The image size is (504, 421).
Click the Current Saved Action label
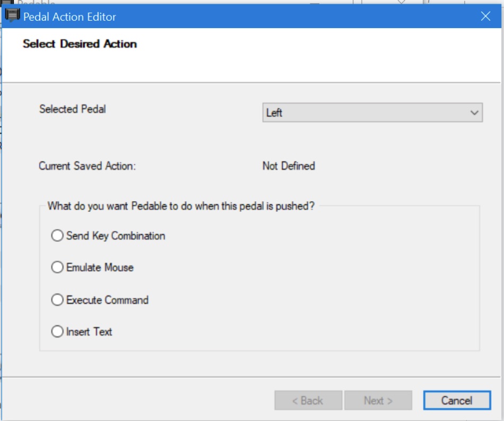(x=88, y=166)
